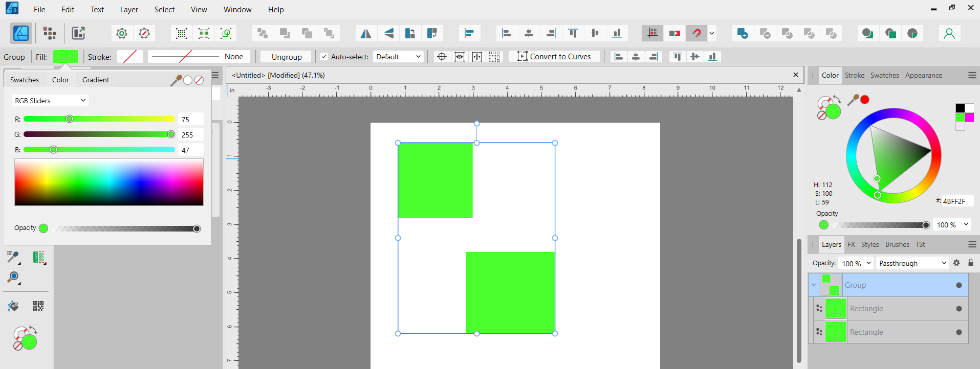Click Rotate counter-clockwise toolbar icon
The width and height of the screenshot is (980, 369).
(410, 33)
